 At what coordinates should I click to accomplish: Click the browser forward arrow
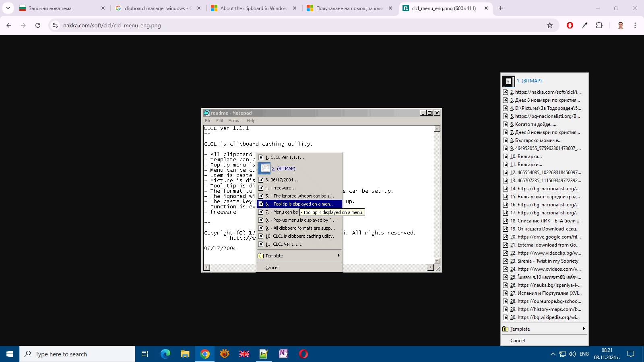coord(23,25)
